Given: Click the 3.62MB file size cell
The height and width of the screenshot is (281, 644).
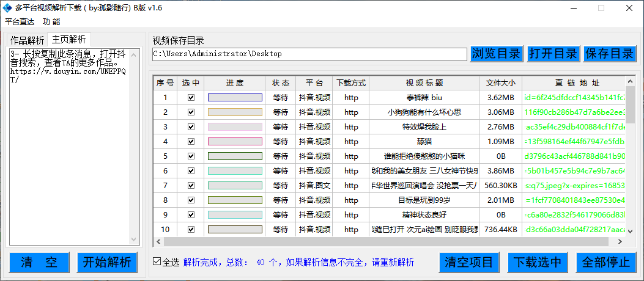Looking at the screenshot, I should coord(501,98).
